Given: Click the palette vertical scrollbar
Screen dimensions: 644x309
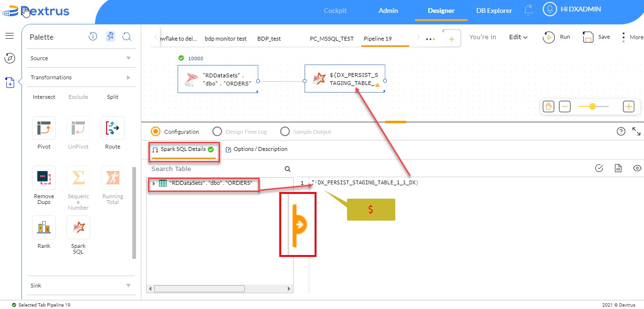Looking at the screenshot, I should (x=134, y=213).
